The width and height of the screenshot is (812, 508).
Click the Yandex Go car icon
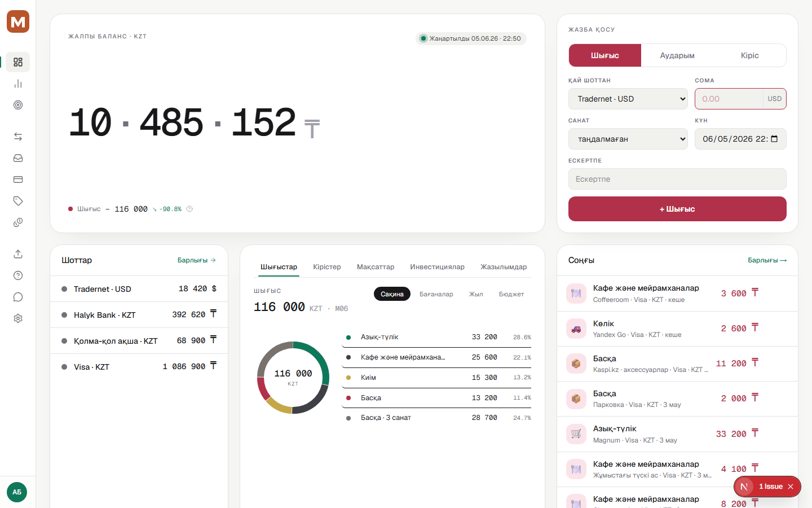pos(576,329)
